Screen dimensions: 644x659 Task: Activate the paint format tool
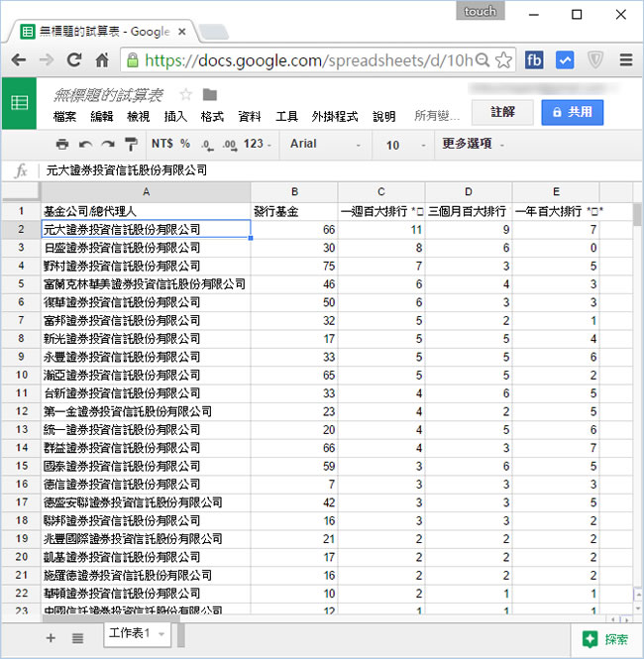[131, 144]
